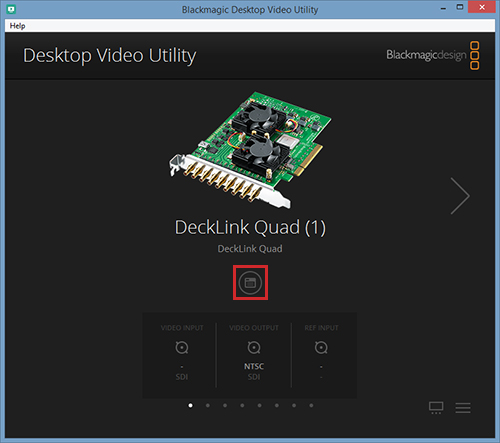Click the Video Input connector icon
Viewport: 500px width, 443px height.
(182, 347)
